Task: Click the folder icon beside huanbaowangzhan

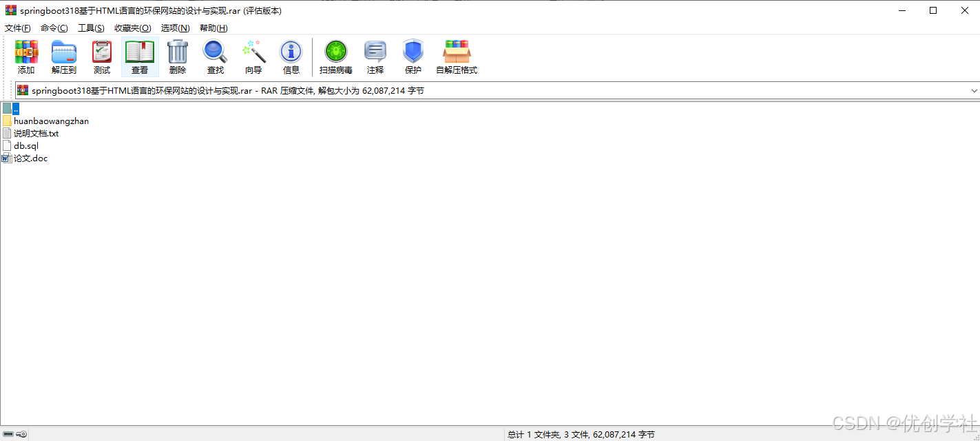Action: (x=7, y=121)
